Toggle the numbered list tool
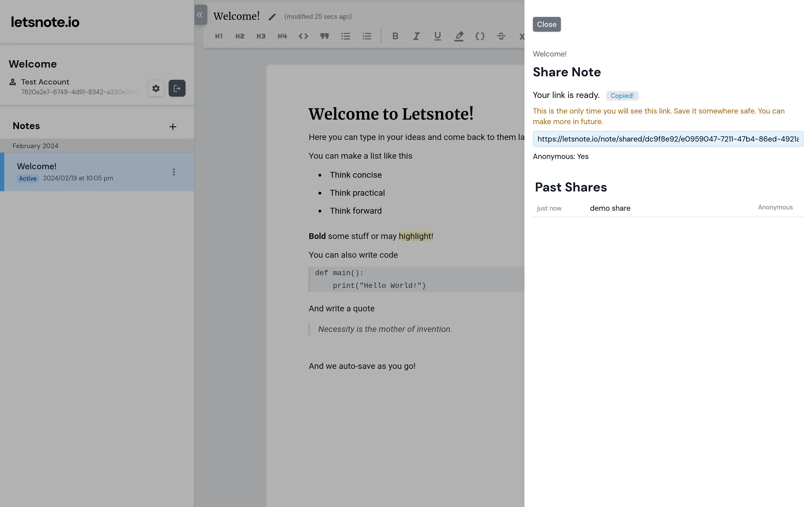 tap(367, 36)
